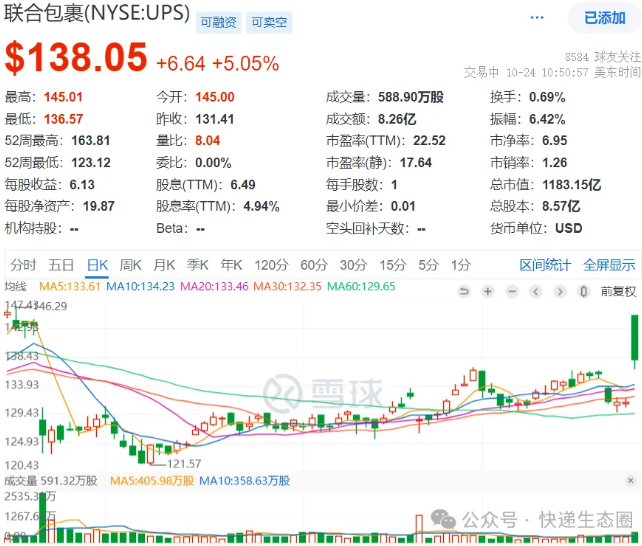This screenshot has height=546, width=642.
Task: Zoom in the chart with plus icon
Action: coord(488,291)
